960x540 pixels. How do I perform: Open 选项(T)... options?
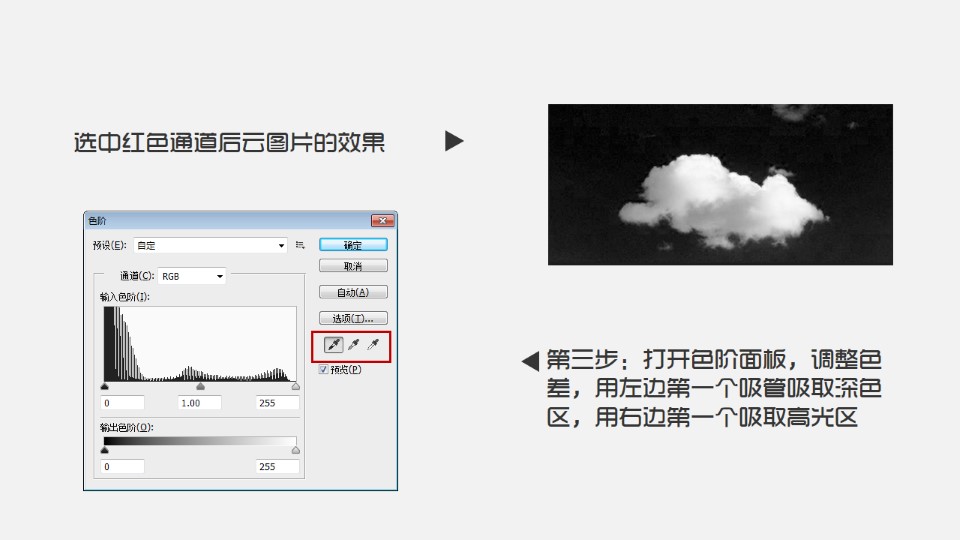pos(353,318)
